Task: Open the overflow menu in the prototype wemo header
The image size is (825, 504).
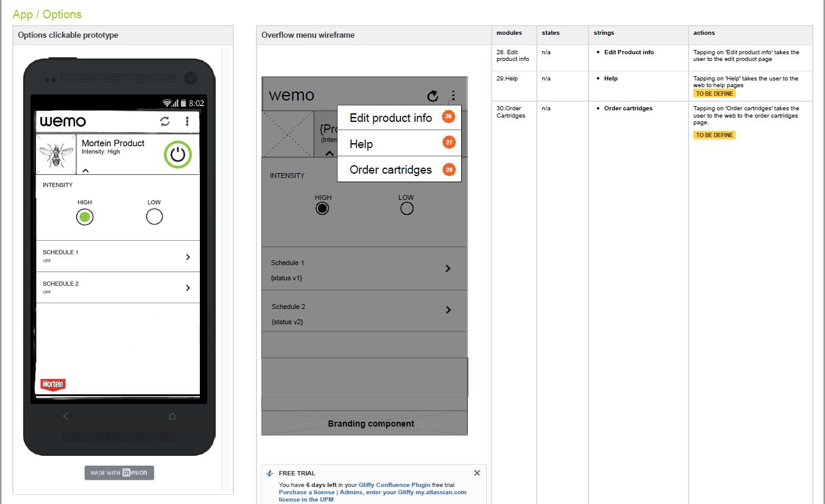Action: (188, 122)
